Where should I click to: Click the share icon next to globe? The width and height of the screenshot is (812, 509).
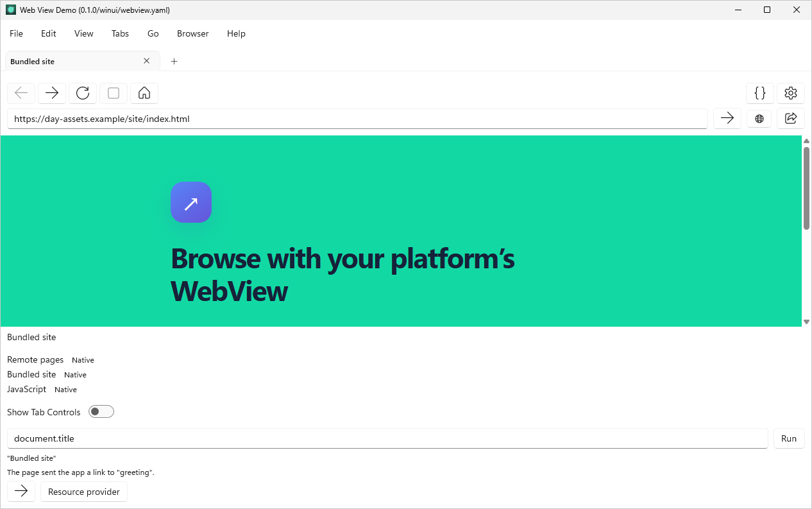coord(791,118)
